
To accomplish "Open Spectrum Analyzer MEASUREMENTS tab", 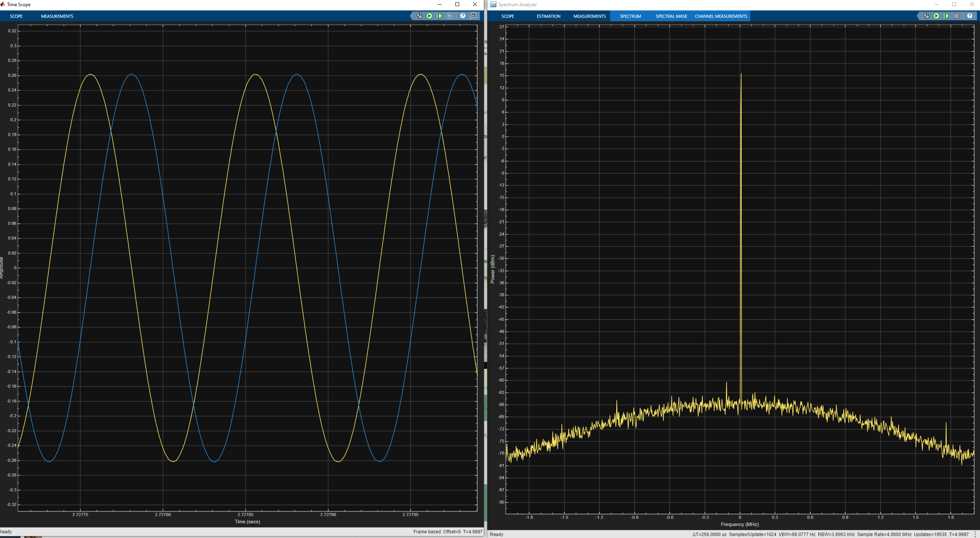I will tap(589, 16).
